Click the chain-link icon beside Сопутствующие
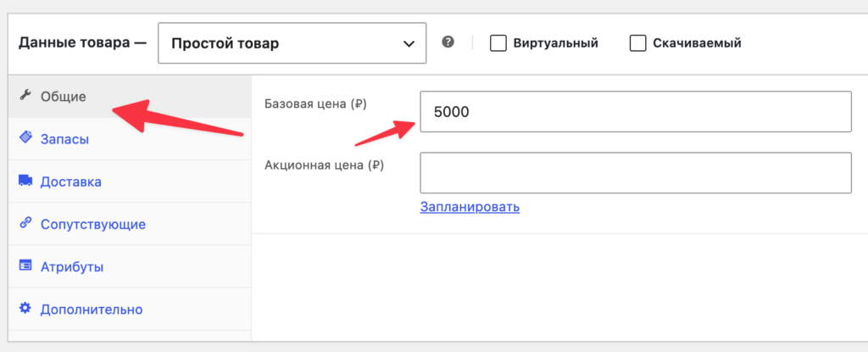This screenshot has height=352, width=868. [x=25, y=223]
